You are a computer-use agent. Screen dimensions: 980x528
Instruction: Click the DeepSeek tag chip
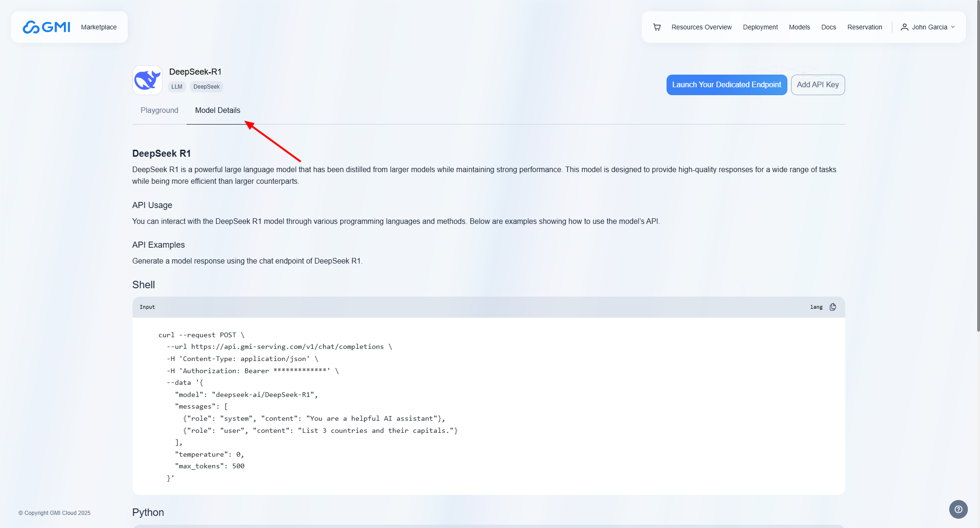[207, 87]
